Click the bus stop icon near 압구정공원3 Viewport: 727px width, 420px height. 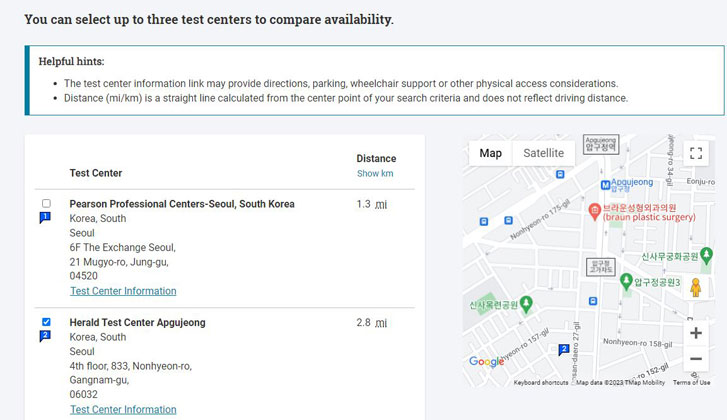(593, 301)
